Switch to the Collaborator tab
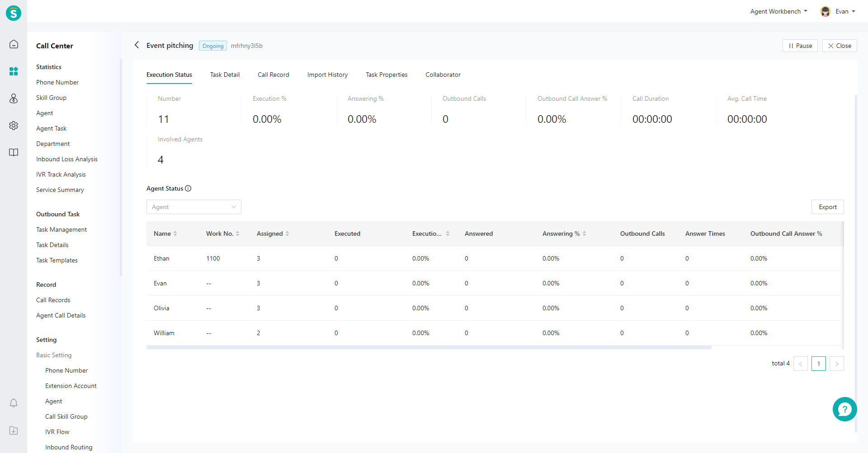Image resolution: width=868 pixels, height=453 pixels. tap(443, 75)
